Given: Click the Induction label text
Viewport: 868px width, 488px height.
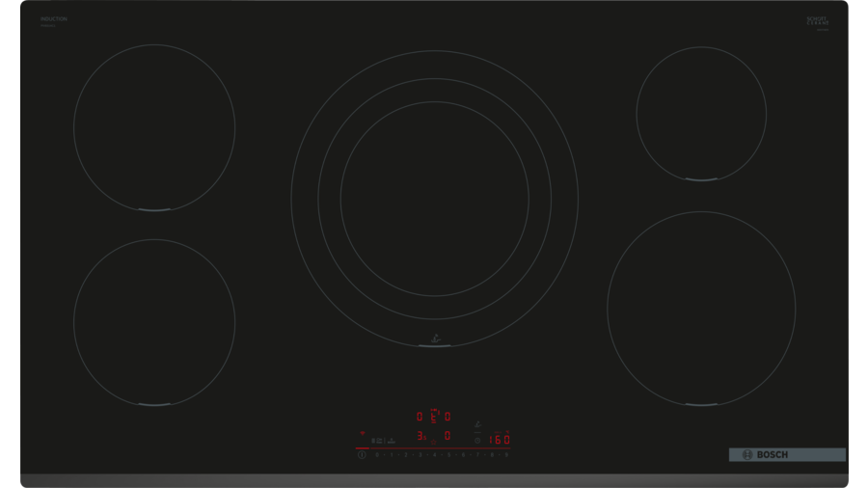Looking at the screenshot, I should coord(54,19).
